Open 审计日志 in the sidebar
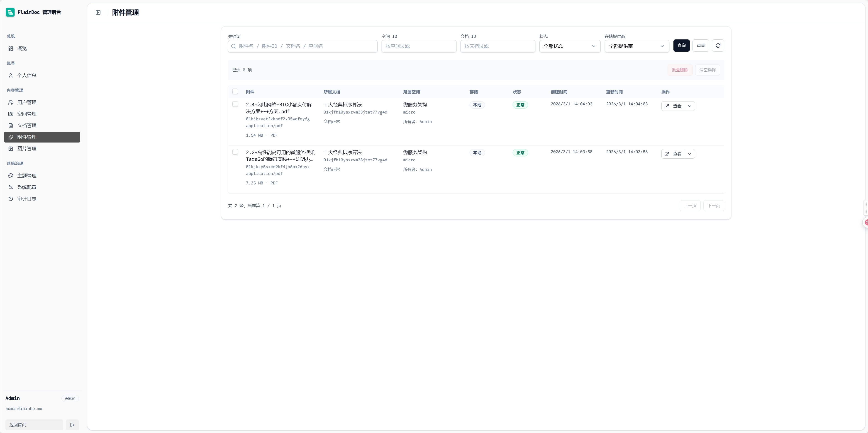The height and width of the screenshot is (433, 868). coord(42,199)
